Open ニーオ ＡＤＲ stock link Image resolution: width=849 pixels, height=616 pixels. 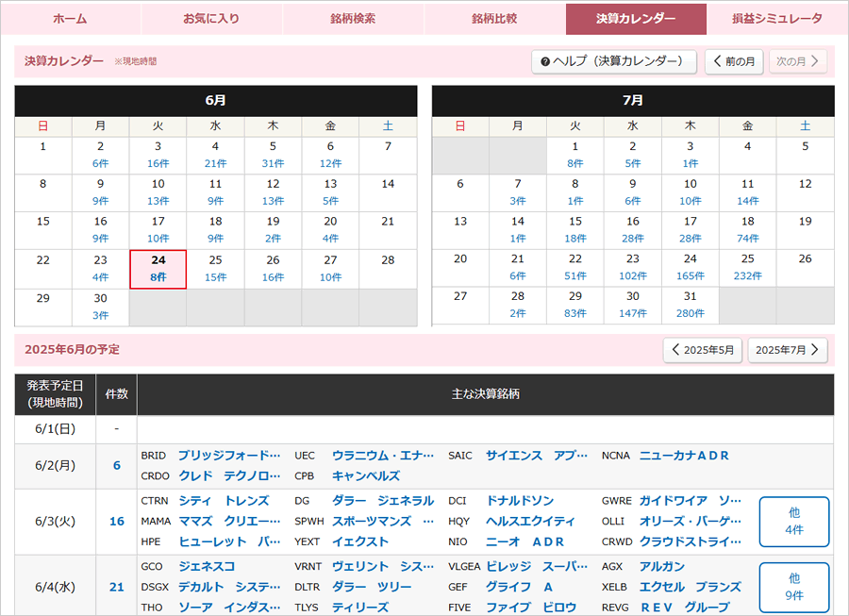524,541
